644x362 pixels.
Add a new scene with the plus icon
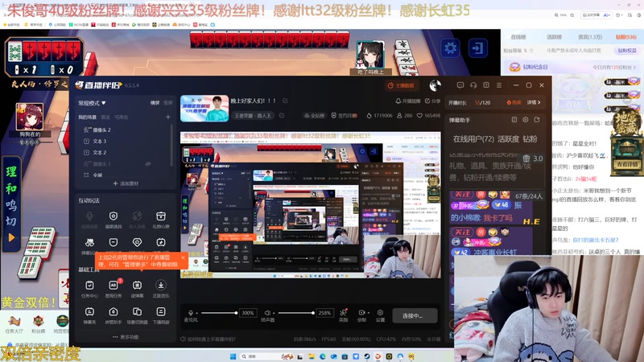[x=168, y=117]
